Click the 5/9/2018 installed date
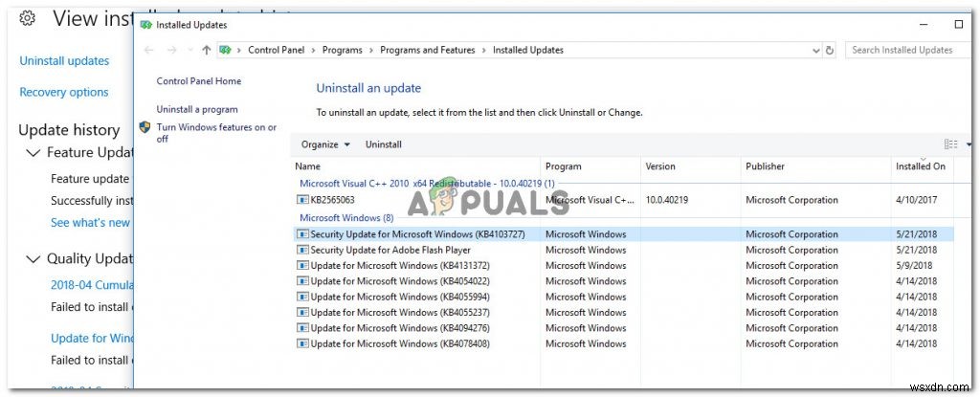 pos(914,266)
